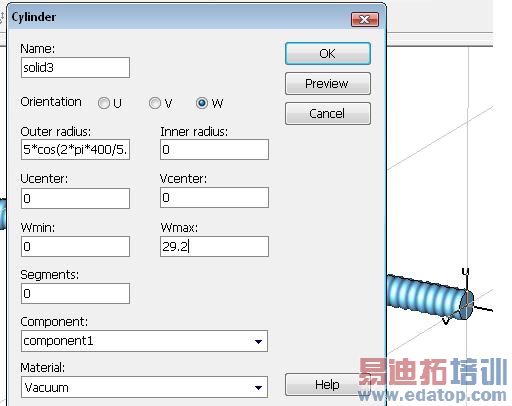512x406 pixels.
Task: Click the blue threaded cylinder in viewport
Action: point(427,296)
